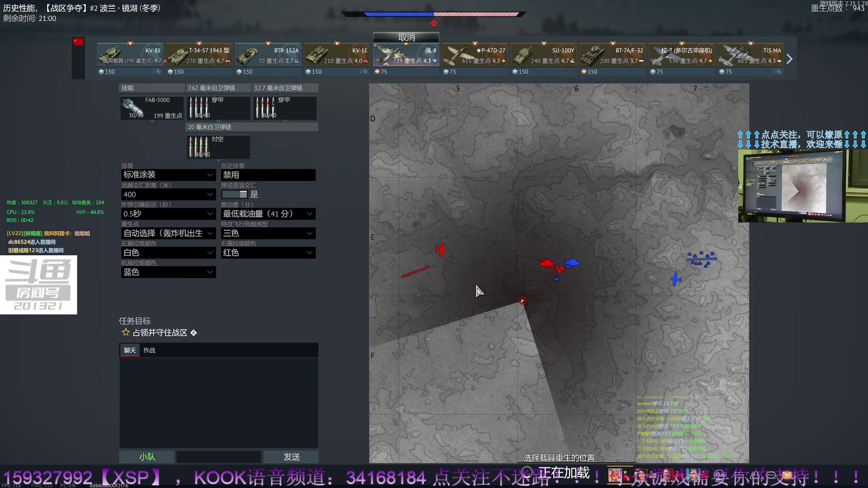The height and width of the screenshot is (488, 868).
Task: Click the blue aircraft marker on map
Action: pyautogui.click(x=676, y=280)
